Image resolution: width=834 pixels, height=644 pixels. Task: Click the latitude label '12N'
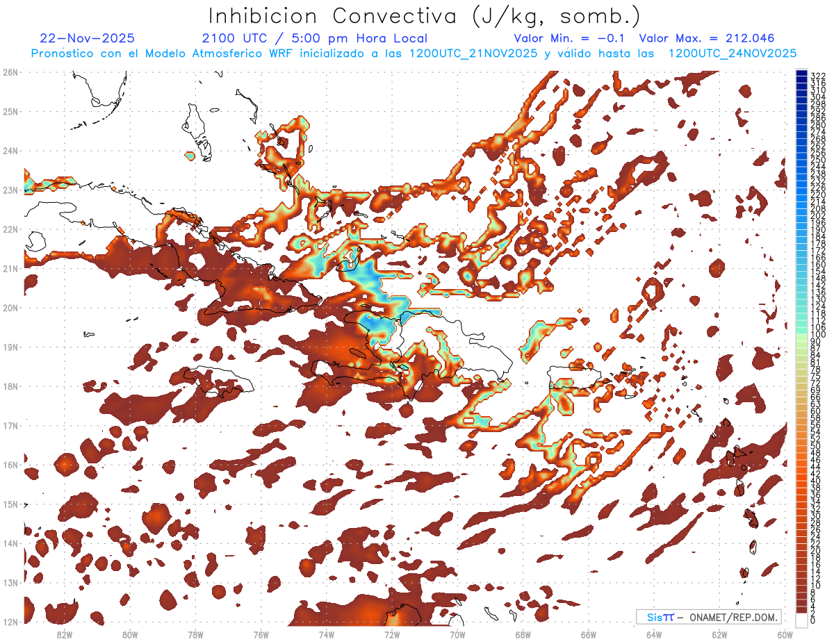[11, 622]
